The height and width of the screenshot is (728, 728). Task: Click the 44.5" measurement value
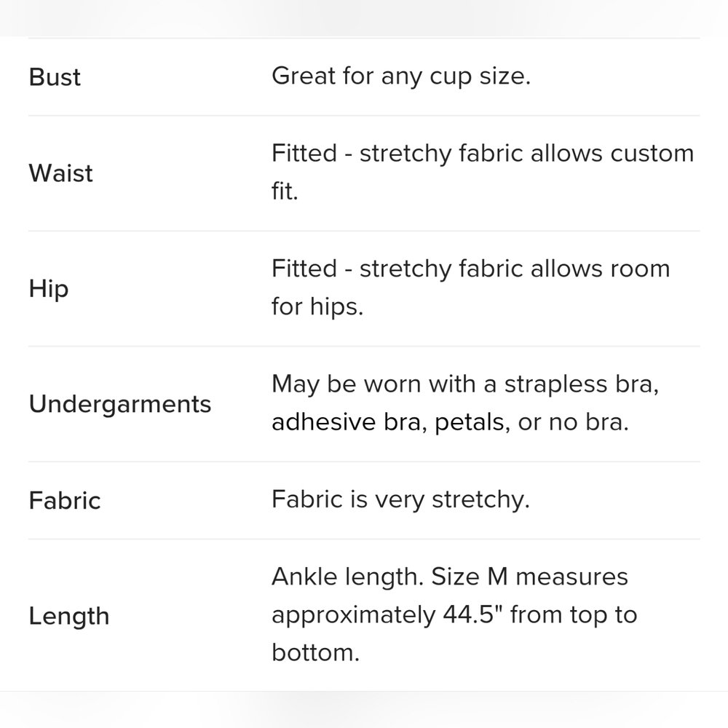point(472,615)
